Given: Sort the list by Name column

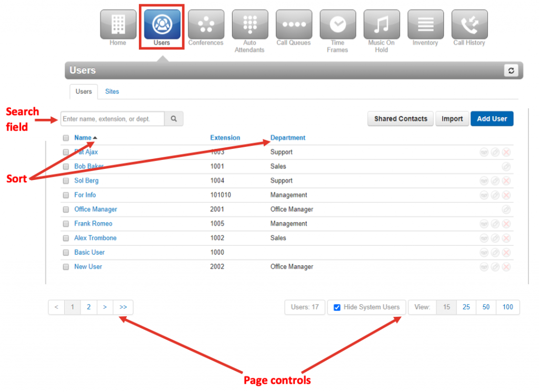Looking at the screenshot, I should coord(83,138).
